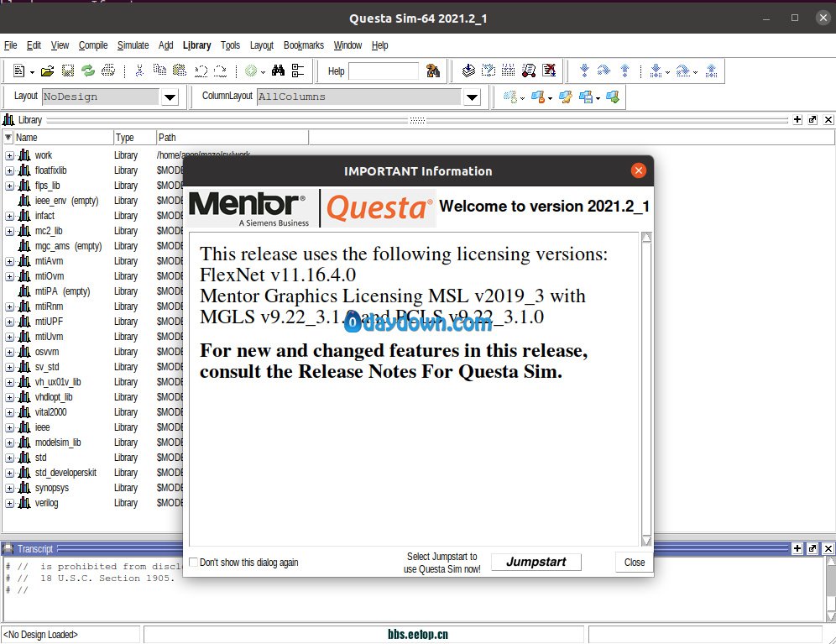
Task: Click the Break simulation icon
Action: click(x=549, y=71)
